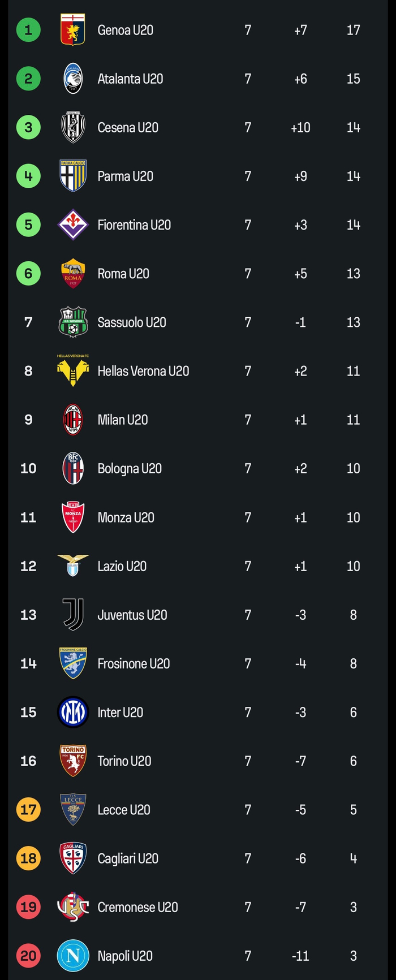Screen dimensions: 396x980
Task: Select the Sassuolo U20 team name
Action: 132,322
